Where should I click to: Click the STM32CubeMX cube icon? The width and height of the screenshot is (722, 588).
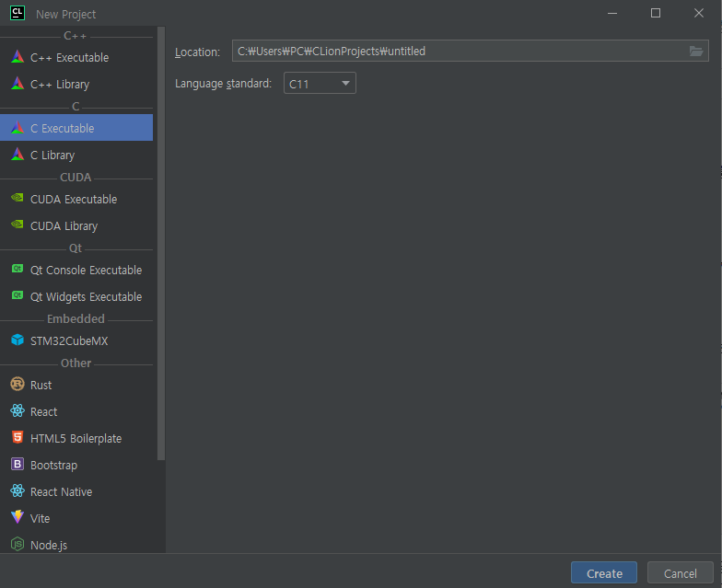click(x=17, y=340)
